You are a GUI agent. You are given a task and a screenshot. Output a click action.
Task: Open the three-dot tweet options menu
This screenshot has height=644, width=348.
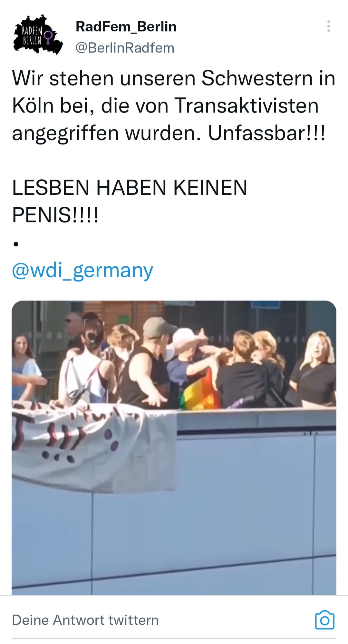click(328, 26)
